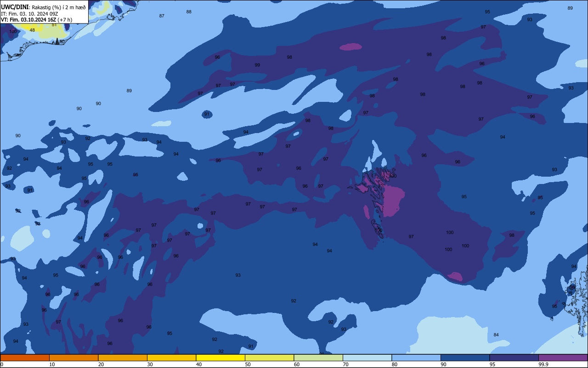
Task: Click the legend tick label '30'
Action: point(150,364)
